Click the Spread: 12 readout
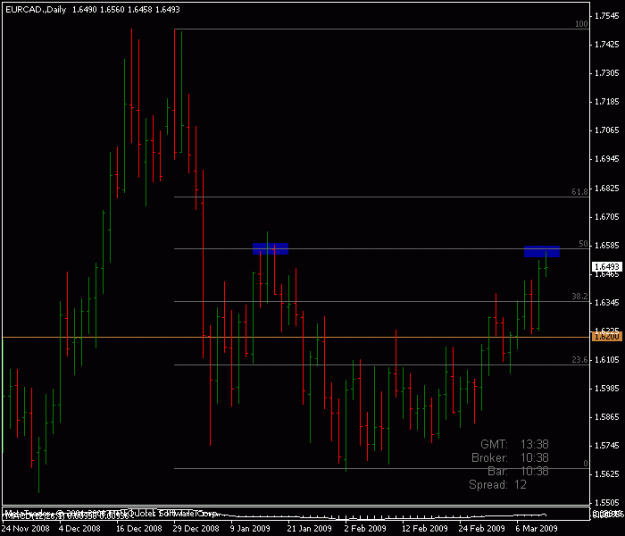 pos(498,485)
